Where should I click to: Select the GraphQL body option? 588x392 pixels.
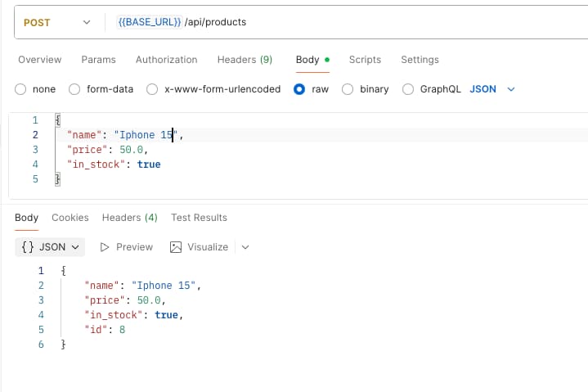408,89
